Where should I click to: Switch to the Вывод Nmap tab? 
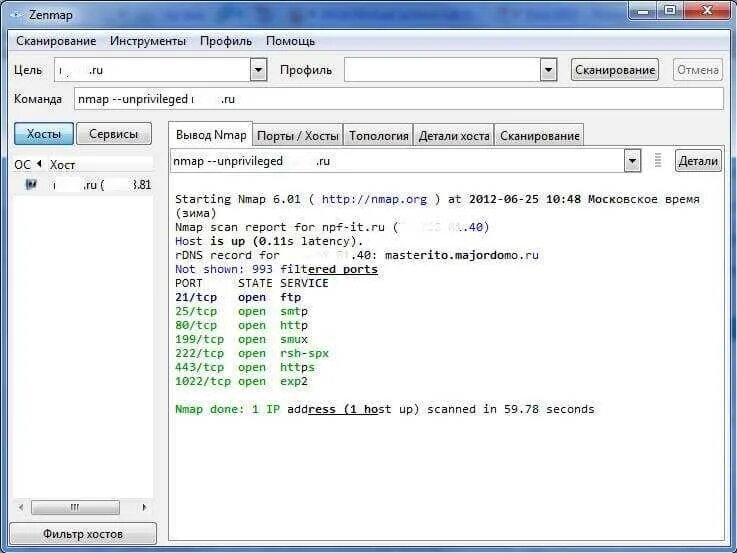211,135
